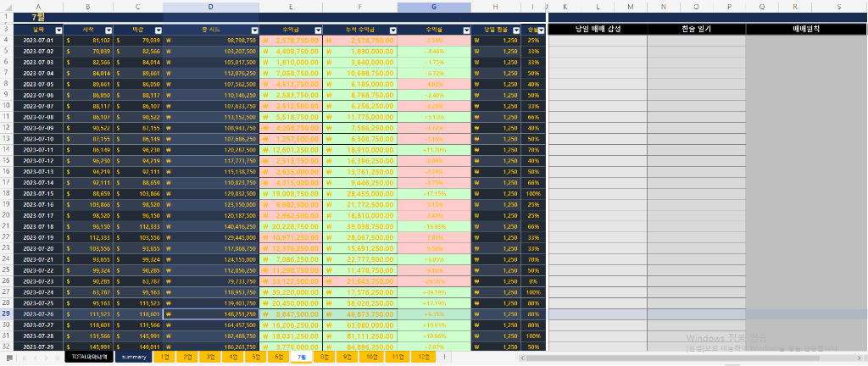Select column G by its header
The height and width of the screenshot is (366, 868).
tap(434, 7)
